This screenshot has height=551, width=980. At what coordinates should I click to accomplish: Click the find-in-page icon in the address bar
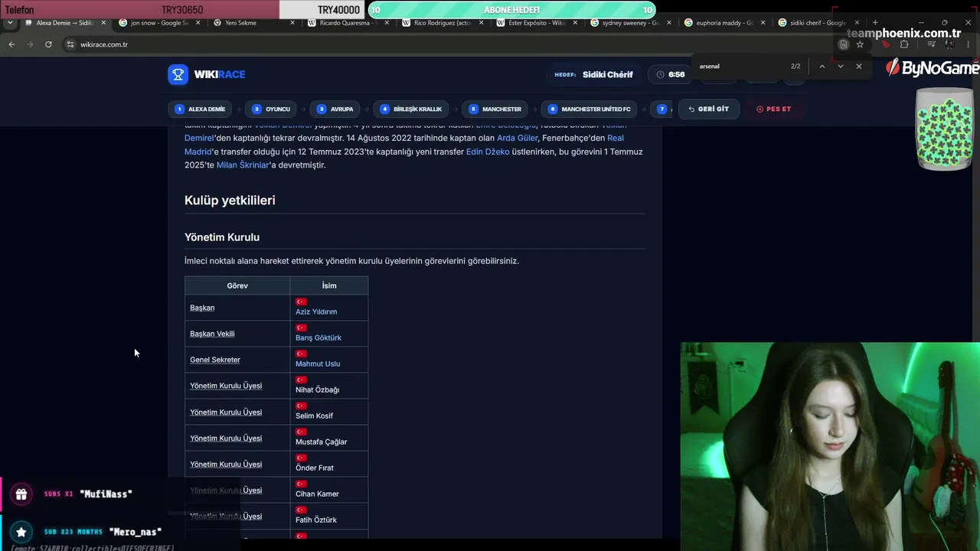843,44
